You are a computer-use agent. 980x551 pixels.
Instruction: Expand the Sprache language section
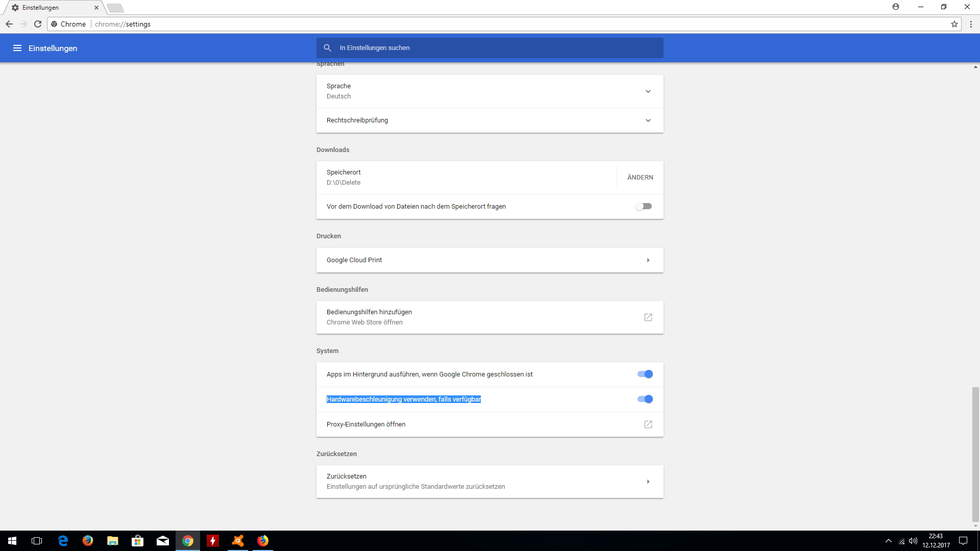648,91
